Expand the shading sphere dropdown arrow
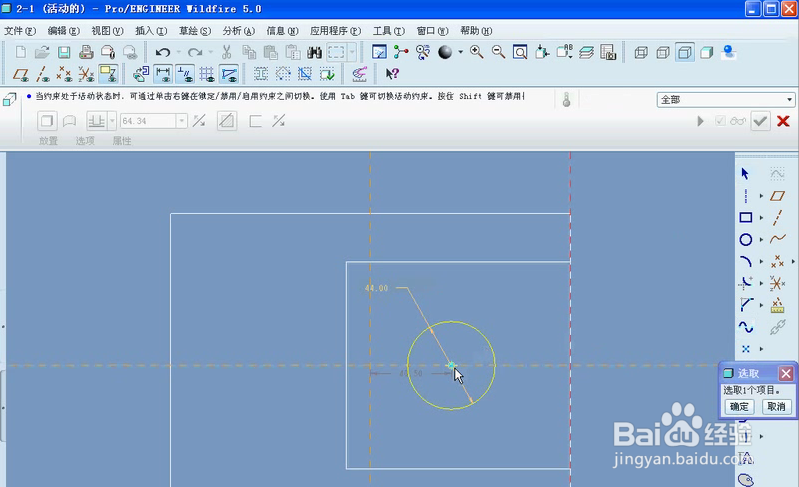 coord(460,52)
